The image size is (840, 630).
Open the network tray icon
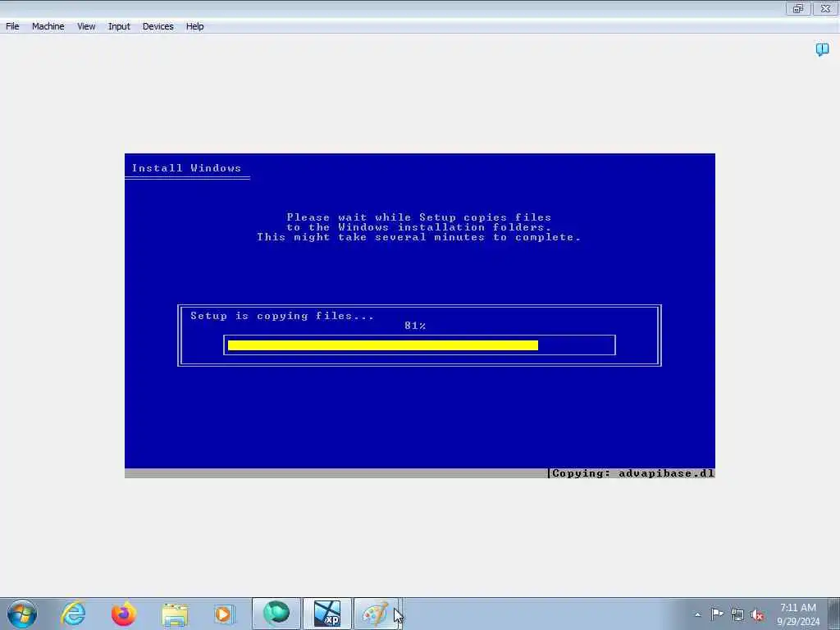pyautogui.click(x=737, y=614)
